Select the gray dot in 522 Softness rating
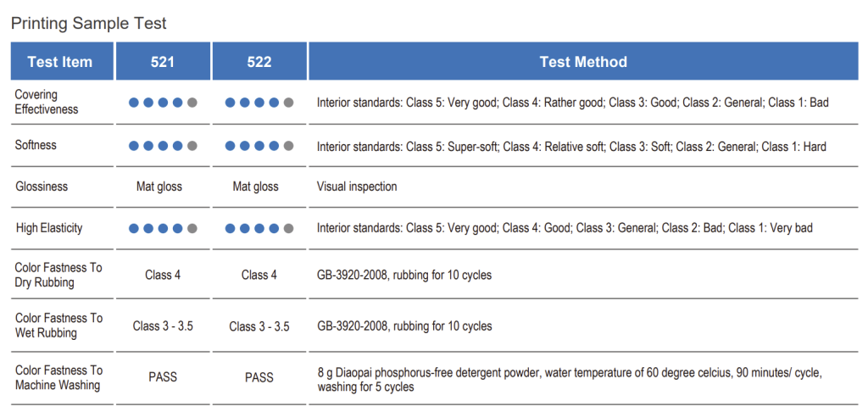 click(x=289, y=146)
